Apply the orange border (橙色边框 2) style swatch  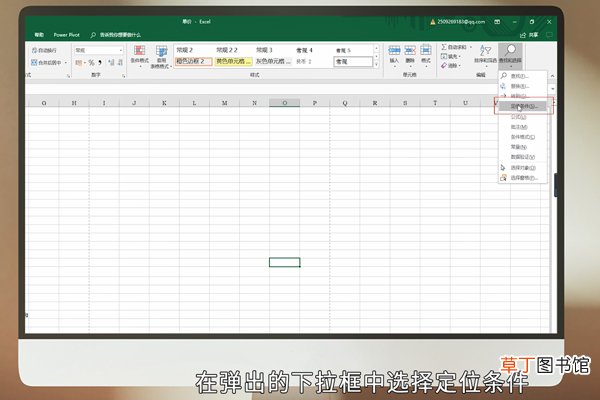[x=193, y=61]
